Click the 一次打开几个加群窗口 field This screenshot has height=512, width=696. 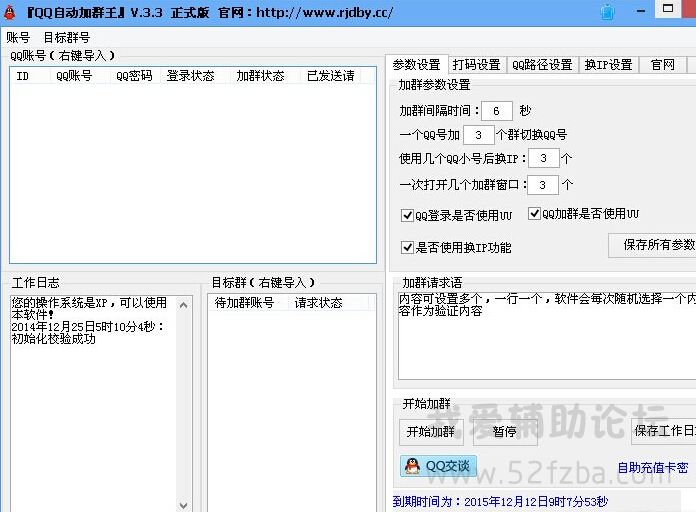click(x=542, y=185)
